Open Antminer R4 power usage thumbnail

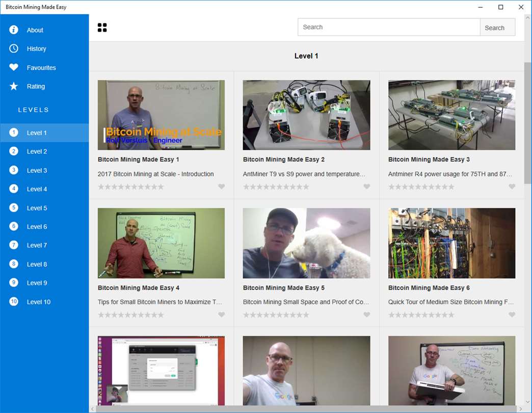click(451, 115)
